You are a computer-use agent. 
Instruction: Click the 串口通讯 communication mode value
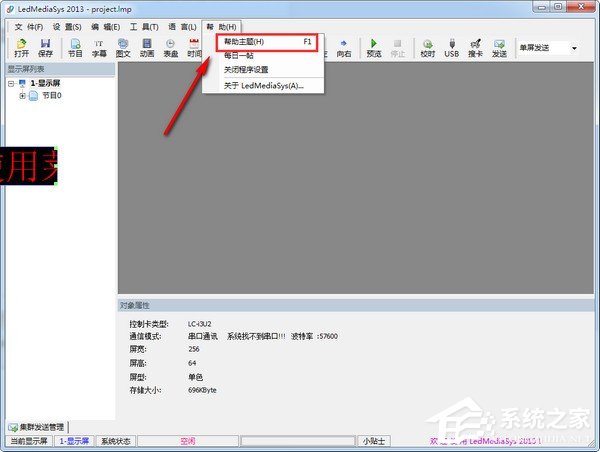click(x=202, y=336)
